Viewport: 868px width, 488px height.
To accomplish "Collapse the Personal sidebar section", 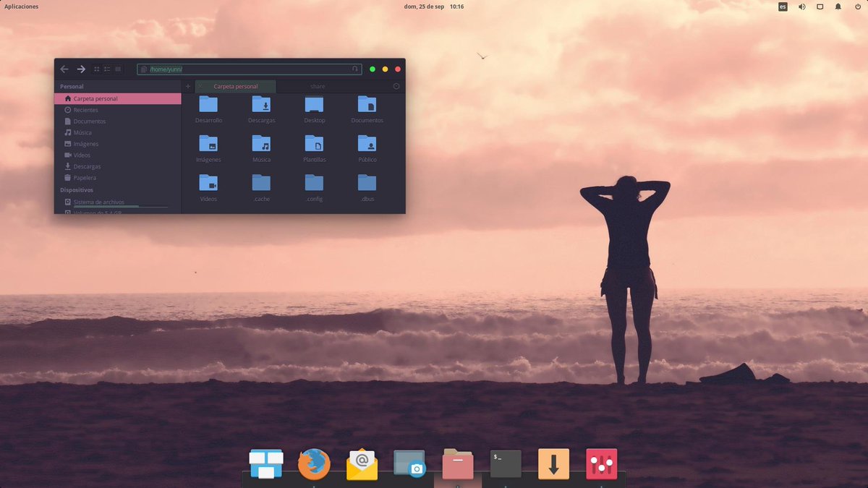I will click(72, 86).
